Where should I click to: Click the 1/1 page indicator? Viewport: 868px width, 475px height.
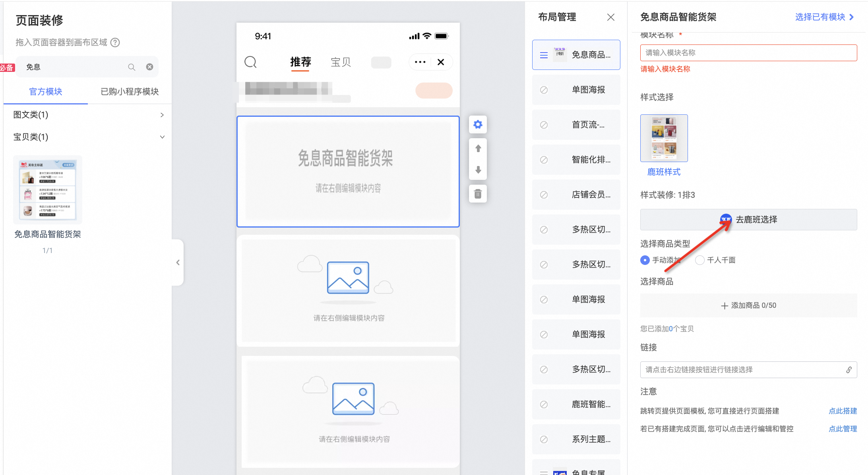(x=47, y=251)
